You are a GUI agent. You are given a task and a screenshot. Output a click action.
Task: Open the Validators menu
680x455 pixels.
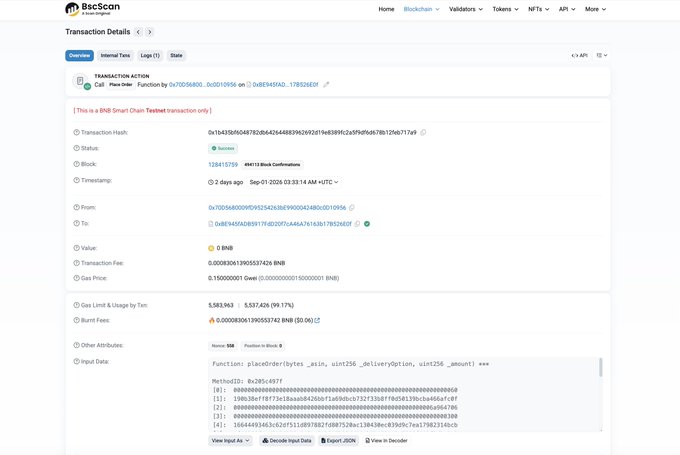pos(466,9)
